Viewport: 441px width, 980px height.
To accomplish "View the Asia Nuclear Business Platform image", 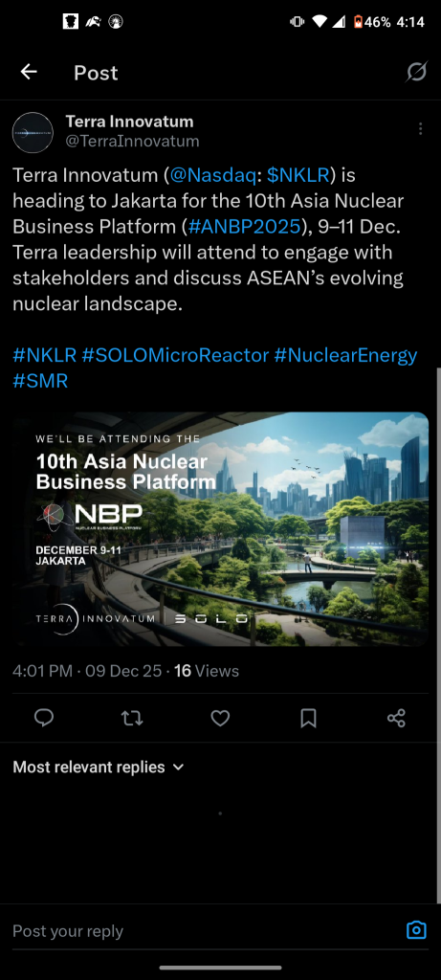I will tap(220, 528).
